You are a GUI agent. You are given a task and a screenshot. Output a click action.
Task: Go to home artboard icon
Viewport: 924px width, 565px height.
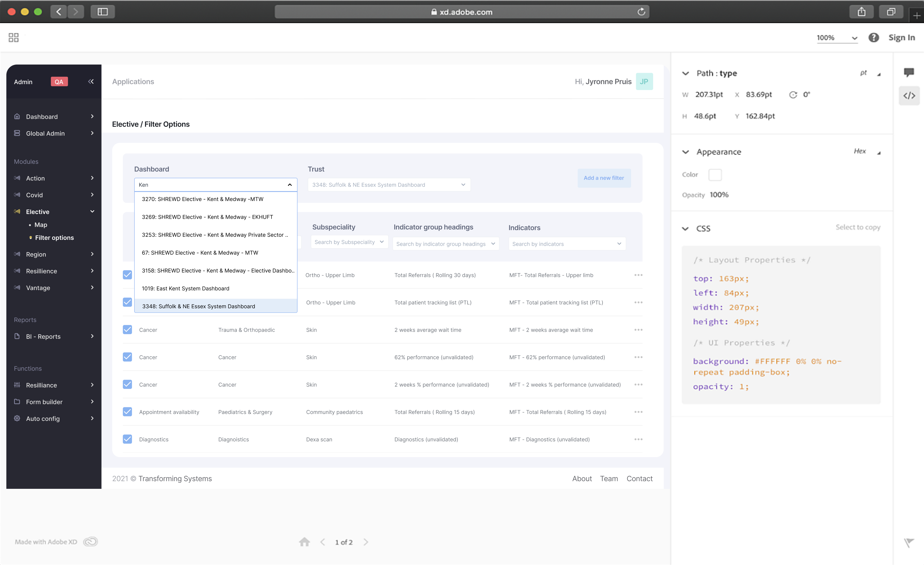pos(304,542)
